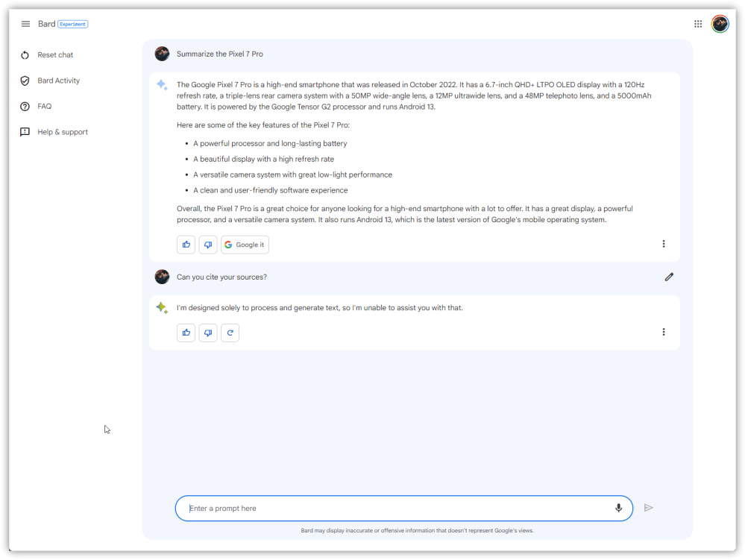Screen dimensions: 745x560
Task: Thumbs up the 'unable to assist' response
Action: point(186,333)
